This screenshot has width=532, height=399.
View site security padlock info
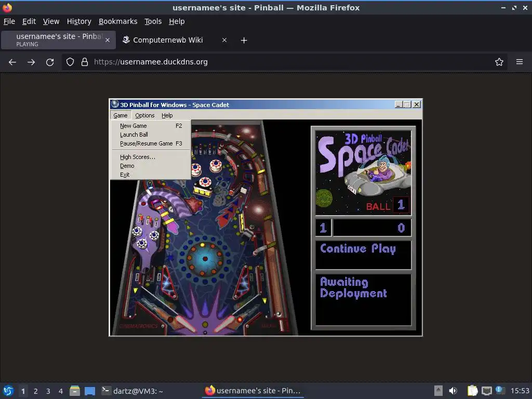(85, 62)
